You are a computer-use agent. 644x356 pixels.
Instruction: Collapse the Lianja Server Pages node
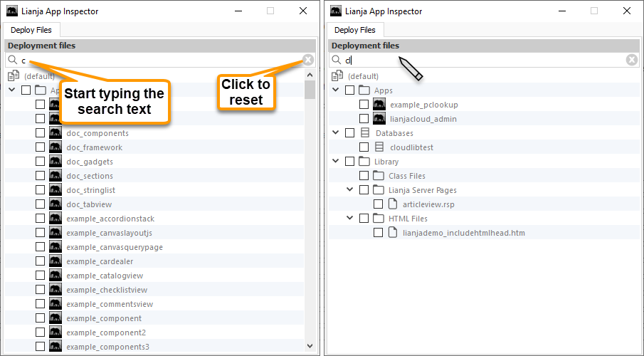click(350, 190)
